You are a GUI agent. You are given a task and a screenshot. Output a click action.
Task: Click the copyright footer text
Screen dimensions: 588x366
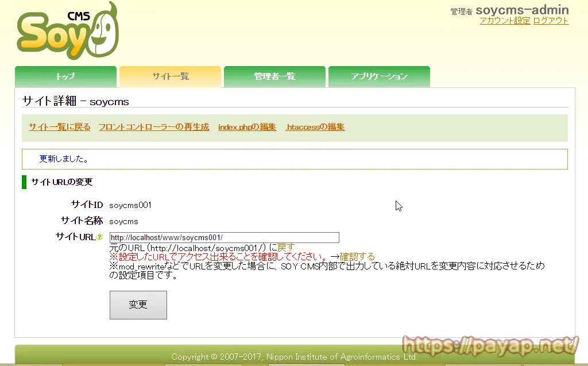click(294, 357)
